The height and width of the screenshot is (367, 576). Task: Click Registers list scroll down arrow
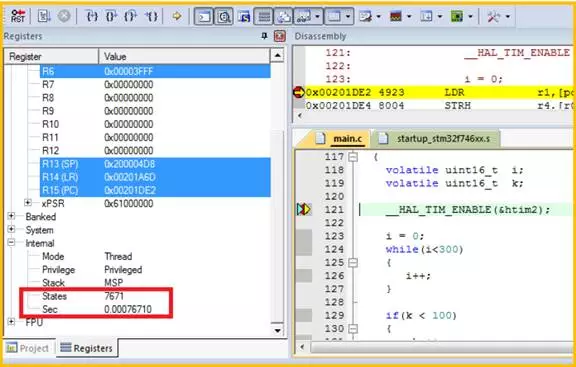coord(277,330)
